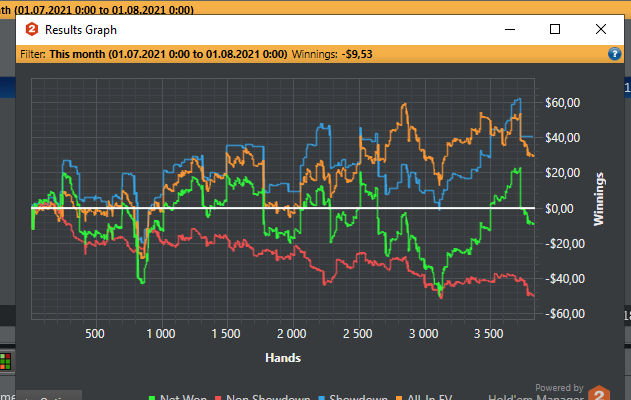Viewport: 631px width, 400px height.
Task: Click the 3 500 hands axis label
Action: coord(489,334)
